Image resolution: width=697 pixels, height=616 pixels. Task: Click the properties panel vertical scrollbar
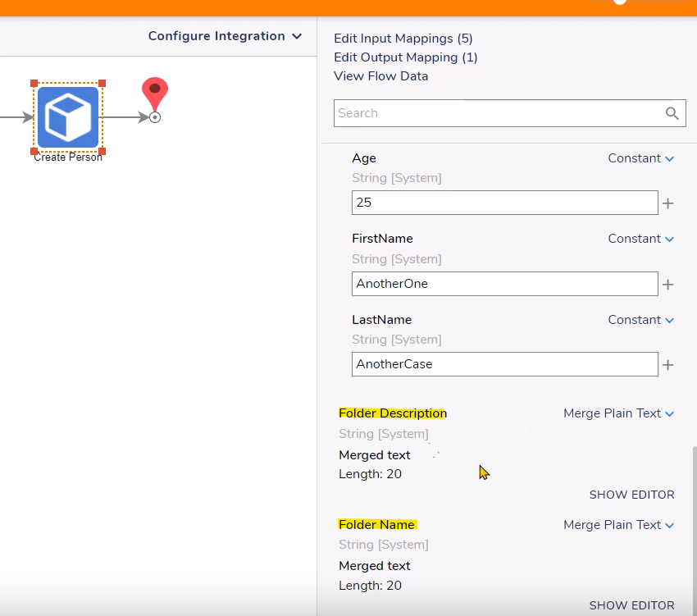pos(695,529)
